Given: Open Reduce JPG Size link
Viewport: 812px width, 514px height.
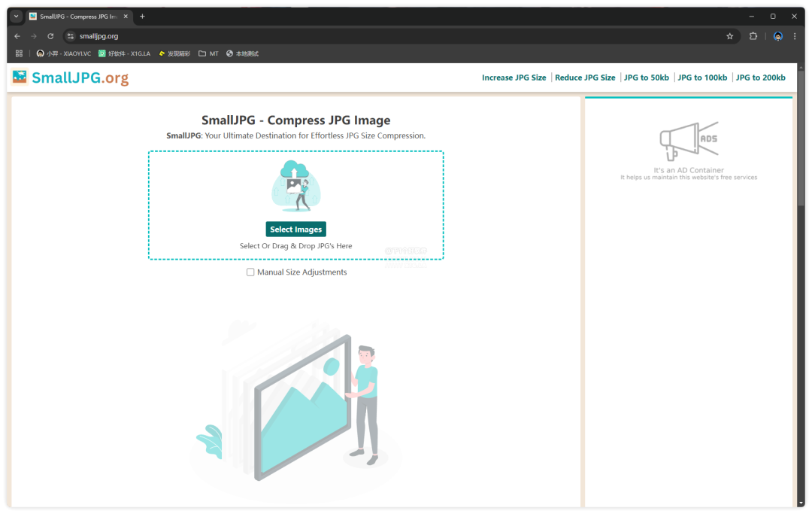Looking at the screenshot, I should pos(585,78).
